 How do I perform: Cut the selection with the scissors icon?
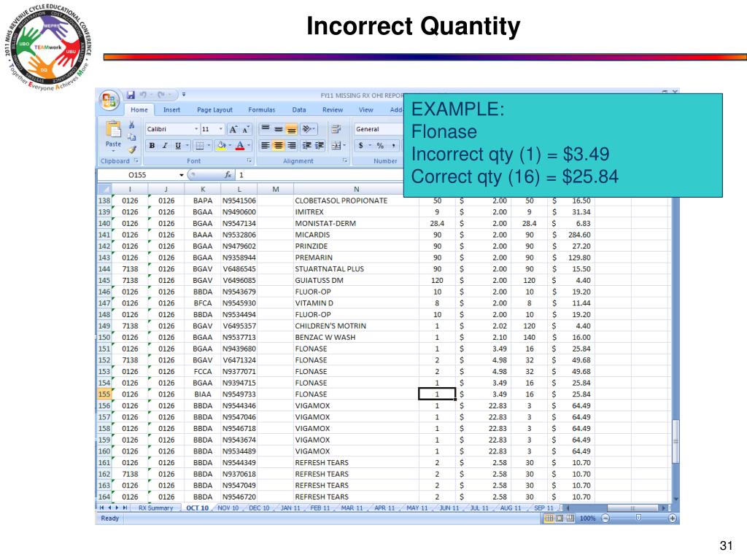(131, 125)
